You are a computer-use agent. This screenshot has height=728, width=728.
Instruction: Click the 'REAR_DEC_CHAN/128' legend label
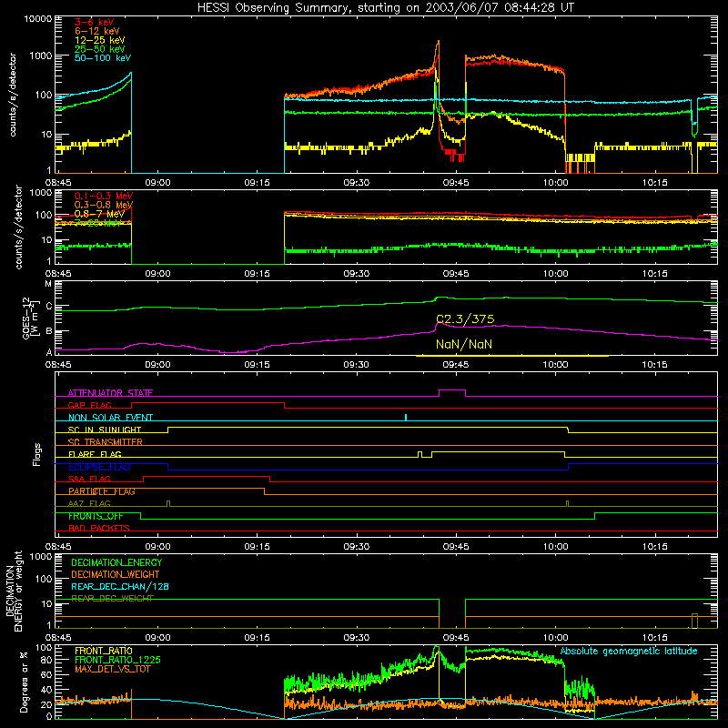click(120, 587)
